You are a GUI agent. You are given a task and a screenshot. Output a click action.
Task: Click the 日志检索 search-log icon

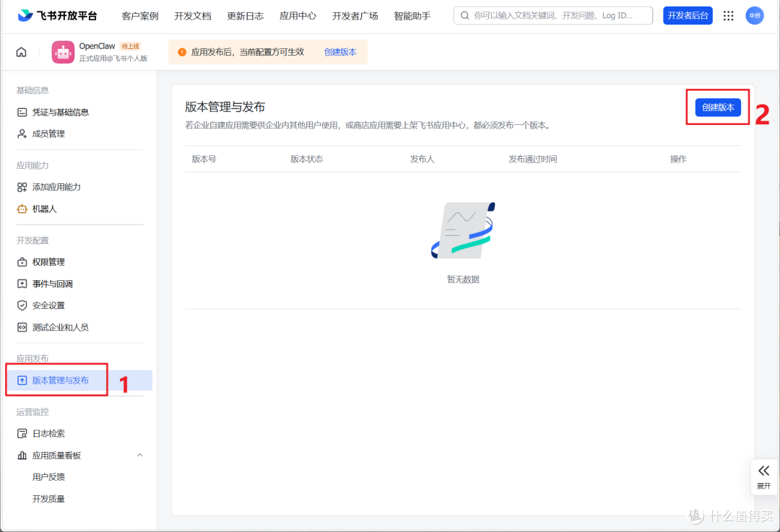coord(22,434)
